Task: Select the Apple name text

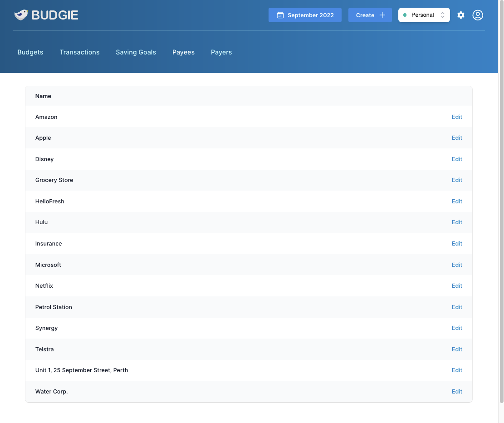Action: tap(43, 138)
